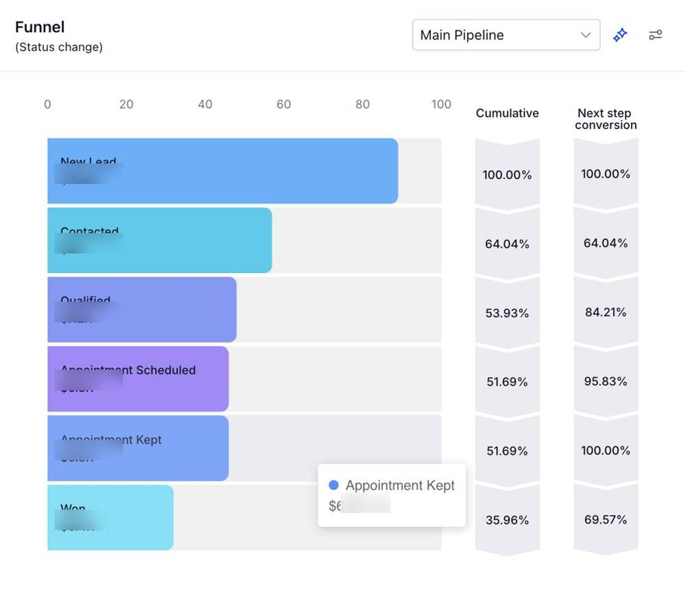Click the New Lead funnel bar

[x=223, y=171]
